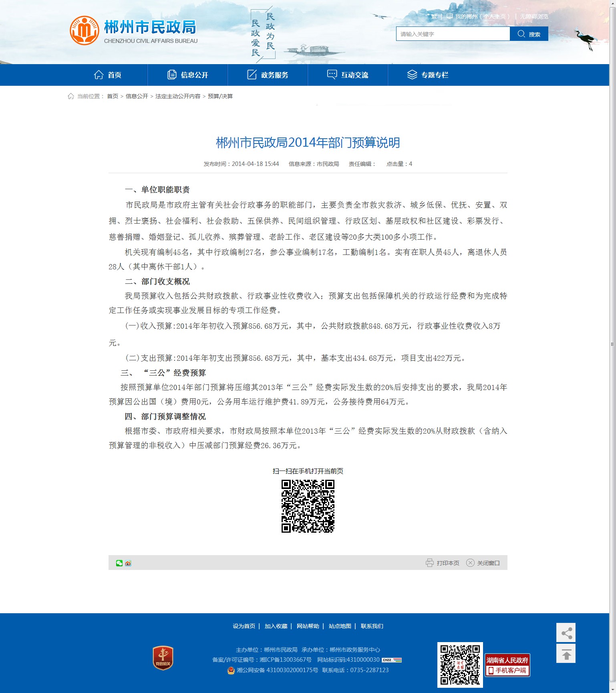The height and width of the screenshot is (693, 616).
Task: Click heading 三、“三公”经费预算
Action: point(163,373)
